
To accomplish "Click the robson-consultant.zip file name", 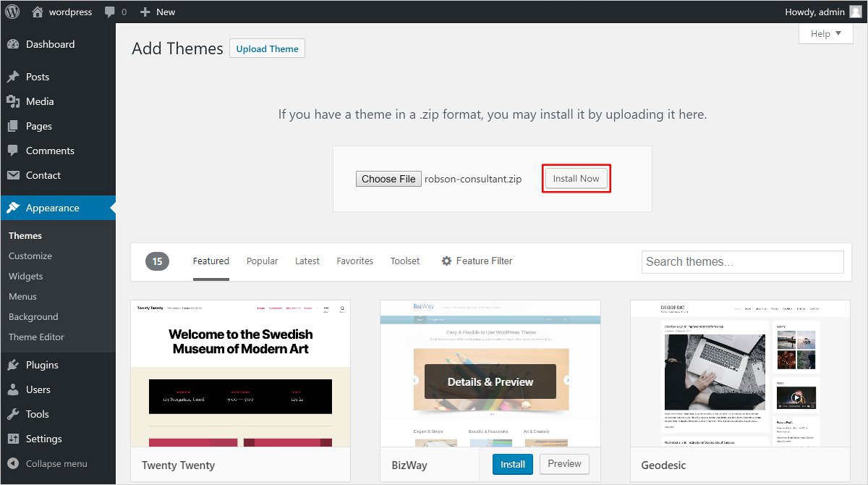I will click(473, 179).
